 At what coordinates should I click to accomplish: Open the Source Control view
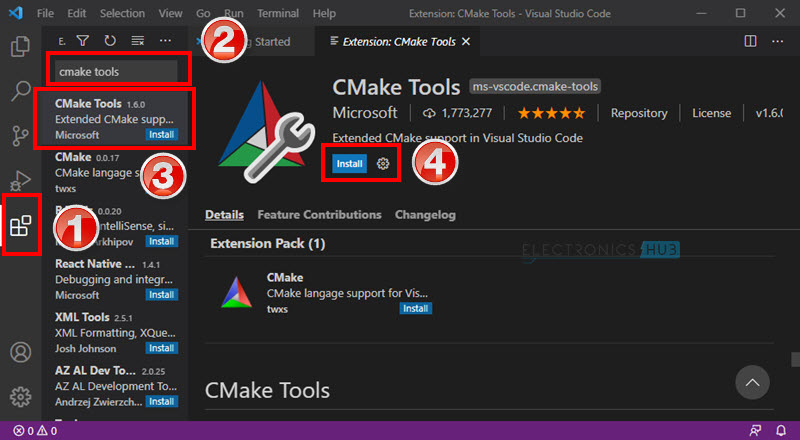coord(20,136)
